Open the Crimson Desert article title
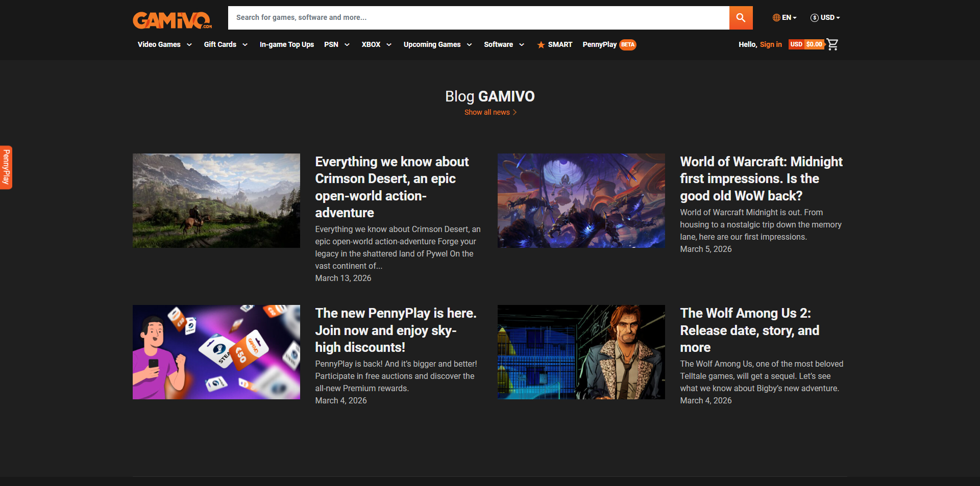This screenshot has height=486, width=980. coord(392,187)
